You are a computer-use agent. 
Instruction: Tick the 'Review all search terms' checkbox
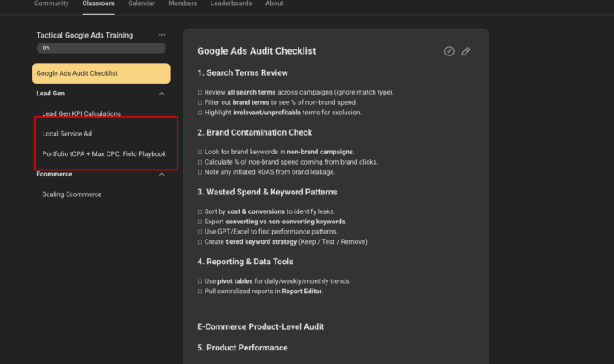(x=200, y=92)
